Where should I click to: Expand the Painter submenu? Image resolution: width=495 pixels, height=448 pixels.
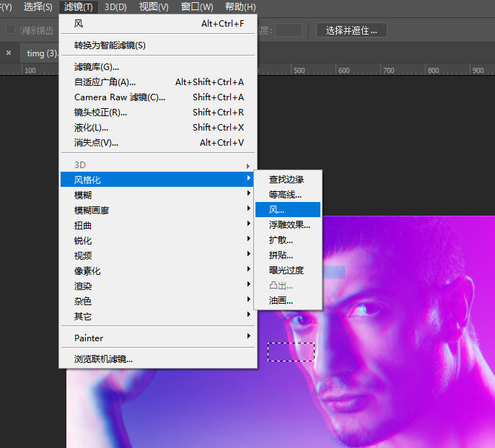(159, 338)
